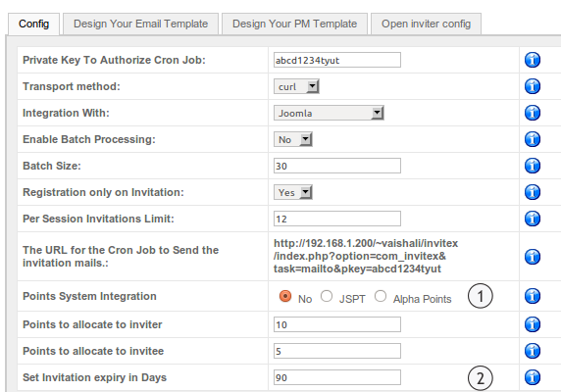Open Enable Batch Processing dropdown
561x392 pixels.
coord(293,139)
